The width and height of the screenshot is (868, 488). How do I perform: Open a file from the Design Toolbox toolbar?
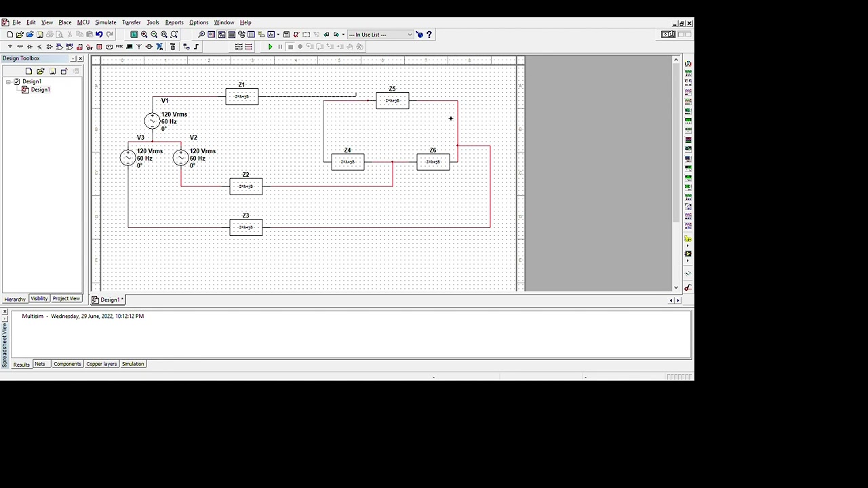pos(40,71)
